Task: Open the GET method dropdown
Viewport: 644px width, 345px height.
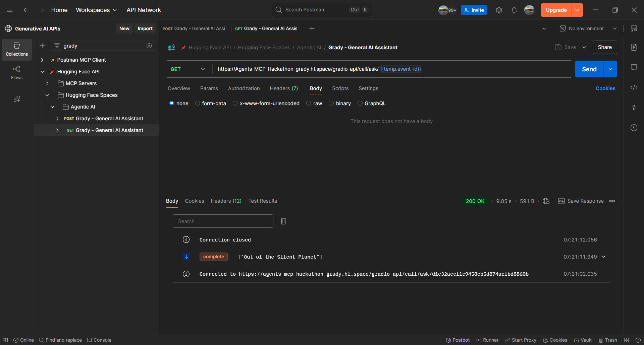Action: (188, 69)
